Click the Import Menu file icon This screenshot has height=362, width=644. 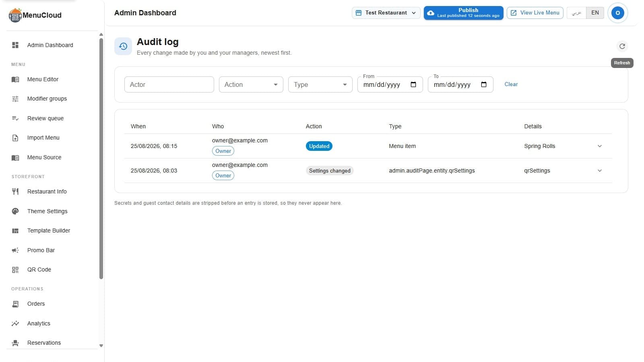pyautogui.click(x=15, y=138)
